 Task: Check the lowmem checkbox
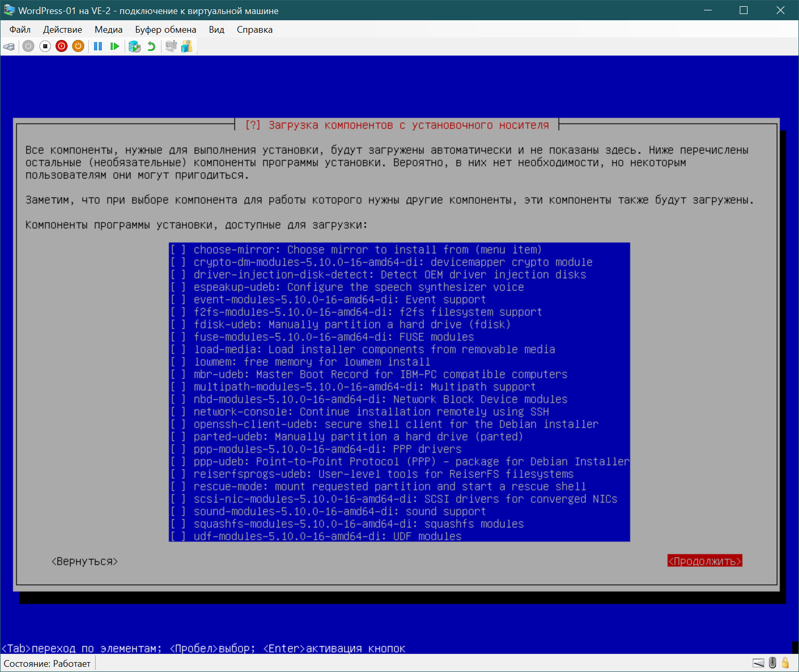(x=178, y=362)
